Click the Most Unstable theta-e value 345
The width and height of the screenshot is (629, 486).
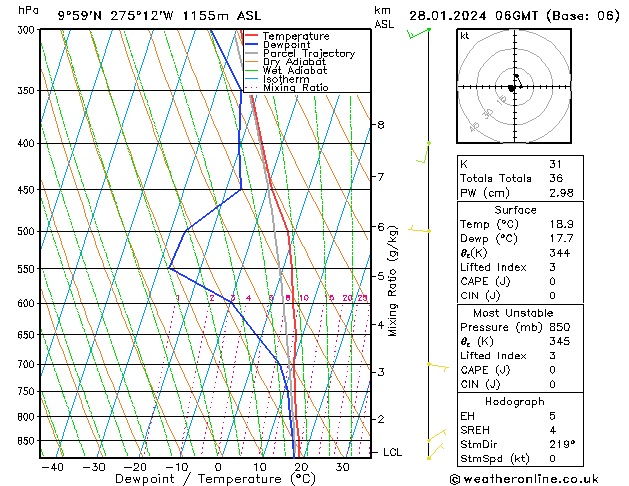560,341
